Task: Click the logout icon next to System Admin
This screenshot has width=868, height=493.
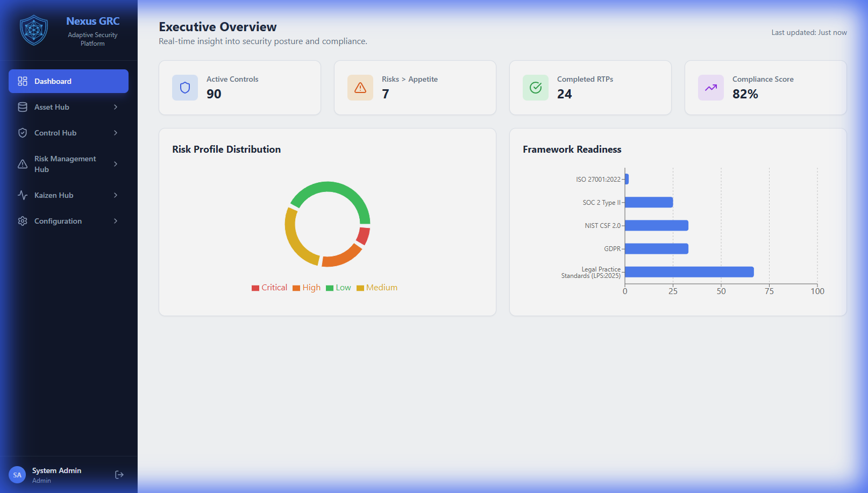Action: pos(119,474)
